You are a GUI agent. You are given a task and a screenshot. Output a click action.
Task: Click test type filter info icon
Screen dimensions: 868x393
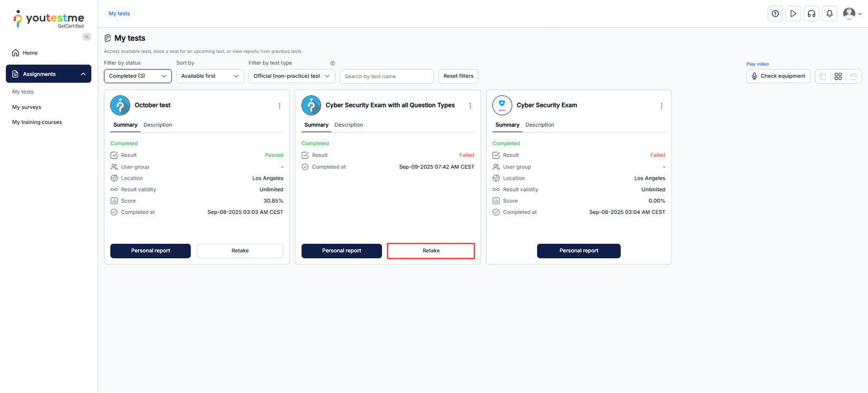[x=333, y=64]
